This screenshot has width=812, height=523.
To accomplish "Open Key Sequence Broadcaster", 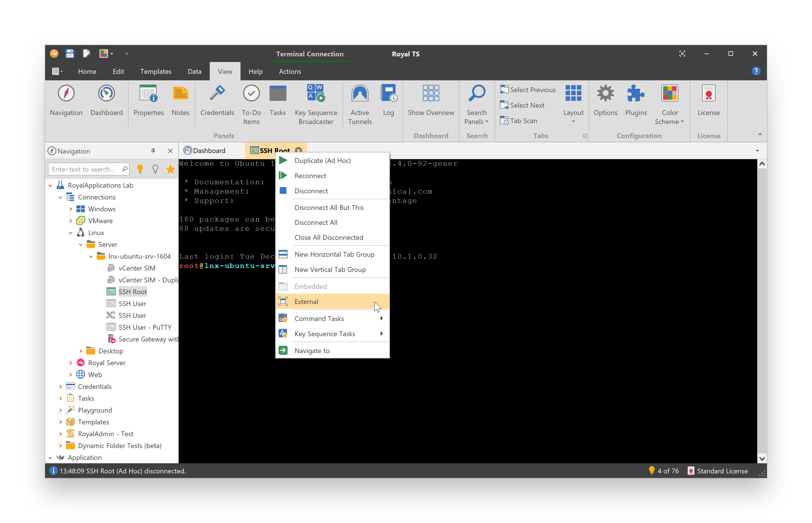I will click(x=315, y=105).
